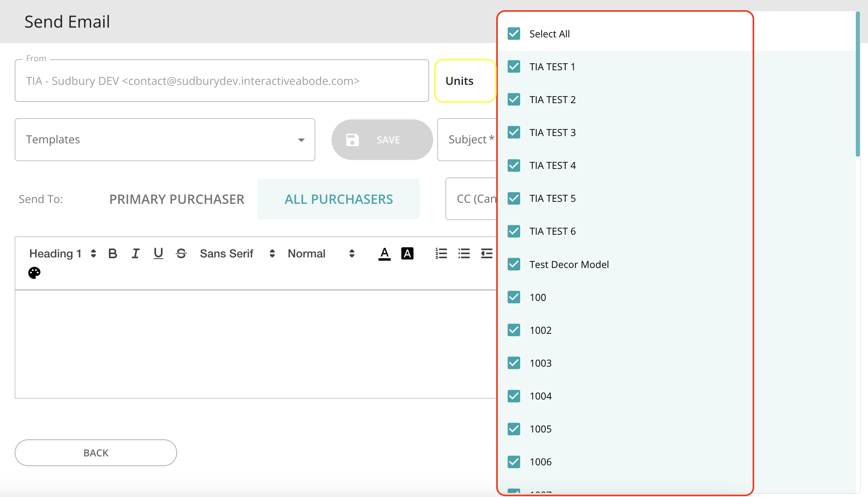Screen dimensions: 868x497
Task: Select the PRIMARY PURCHASER tab
Action: click(177, 199)
